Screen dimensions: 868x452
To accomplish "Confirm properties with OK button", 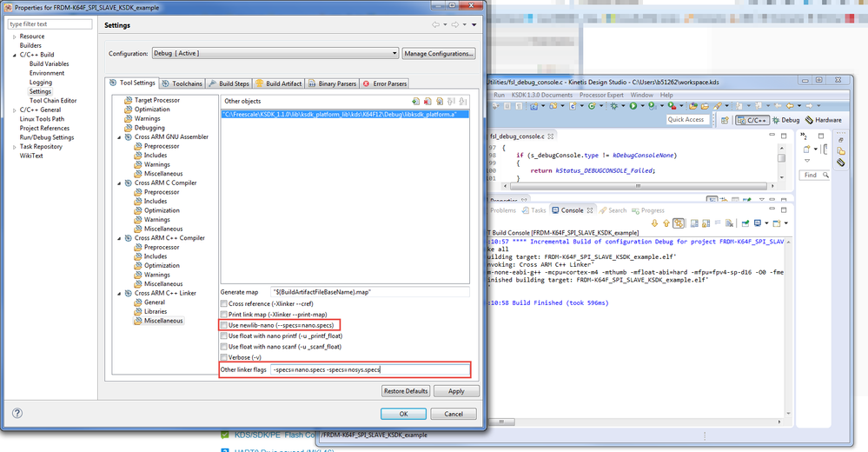I will pyautogui.click(x=403, y=414).
